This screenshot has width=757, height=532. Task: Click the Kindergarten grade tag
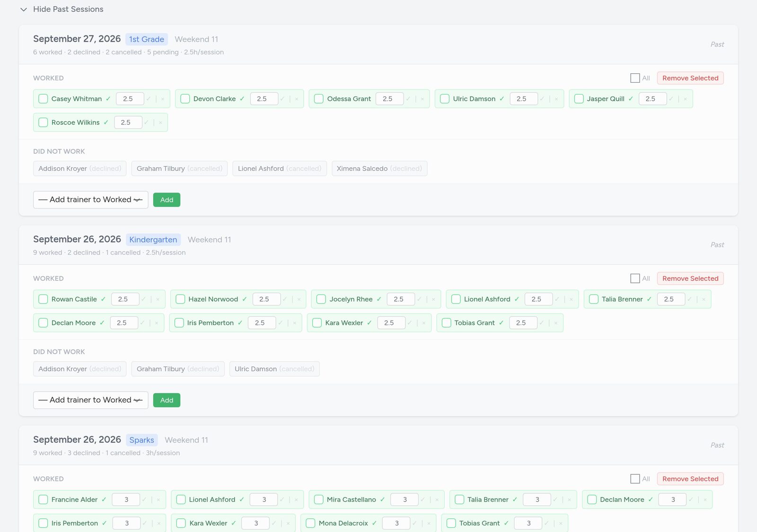pyautogui.click(x=153, y=240)
